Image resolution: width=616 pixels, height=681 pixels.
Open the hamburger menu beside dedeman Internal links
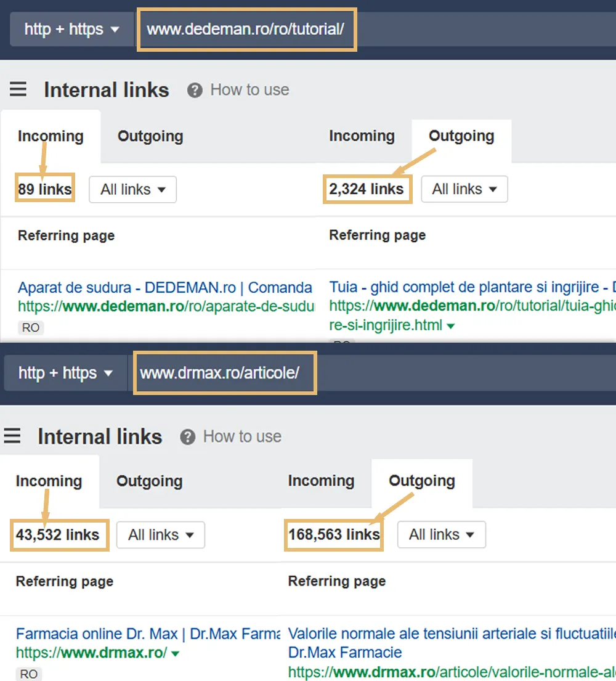pos(18,90)
